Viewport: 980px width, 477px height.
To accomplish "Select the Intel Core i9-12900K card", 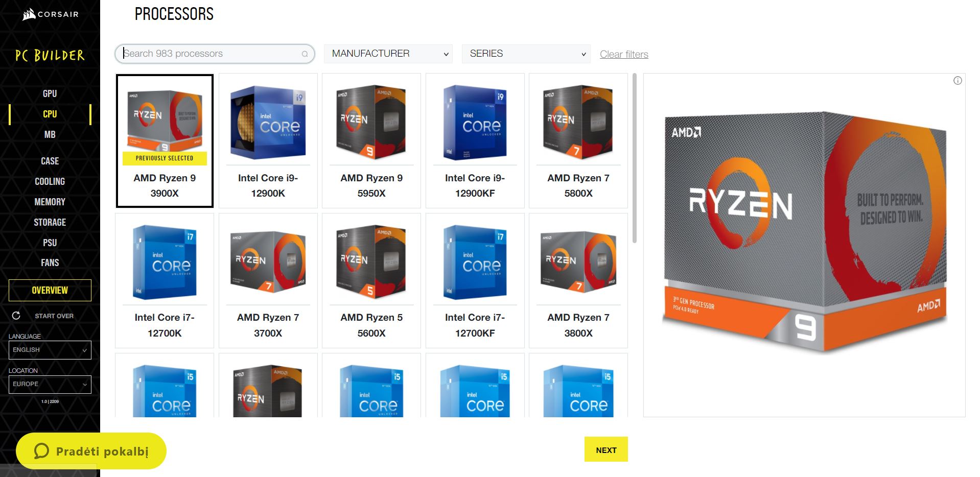I will 268,141.
